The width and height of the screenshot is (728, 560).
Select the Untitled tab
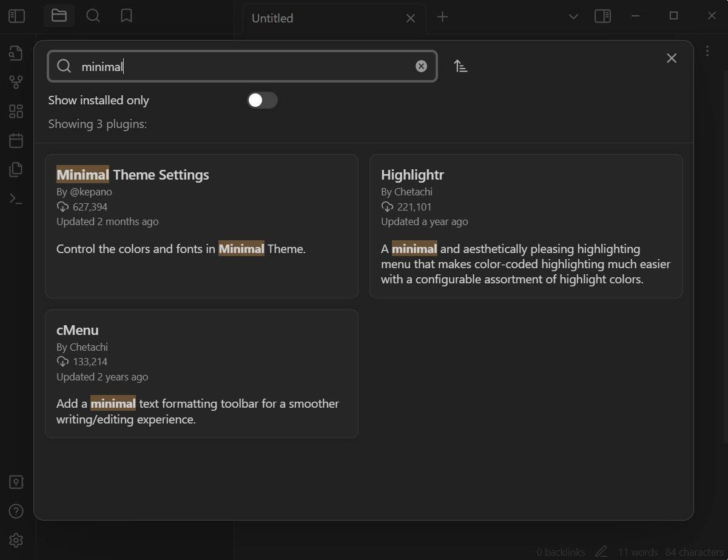334,18
